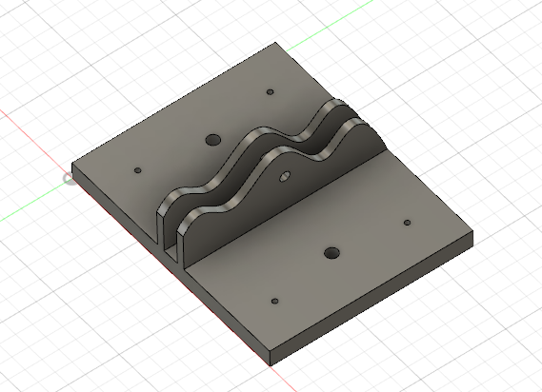Select the hole through the front wavy wall
Viewport: 542px width, 392px height.
(285, 176)
